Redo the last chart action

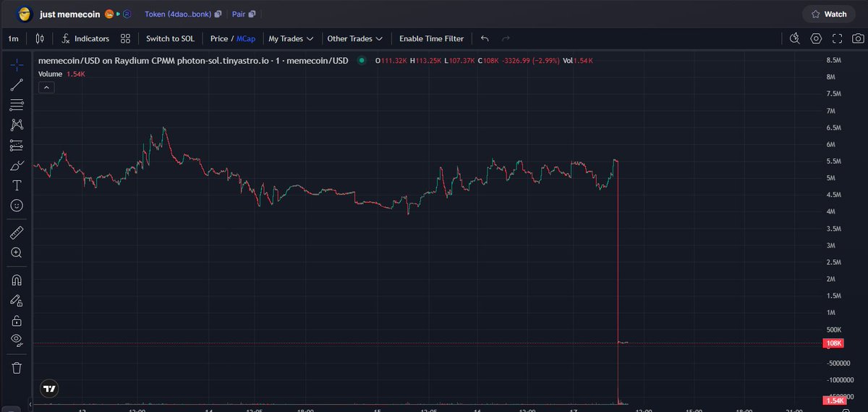[506, 38]
